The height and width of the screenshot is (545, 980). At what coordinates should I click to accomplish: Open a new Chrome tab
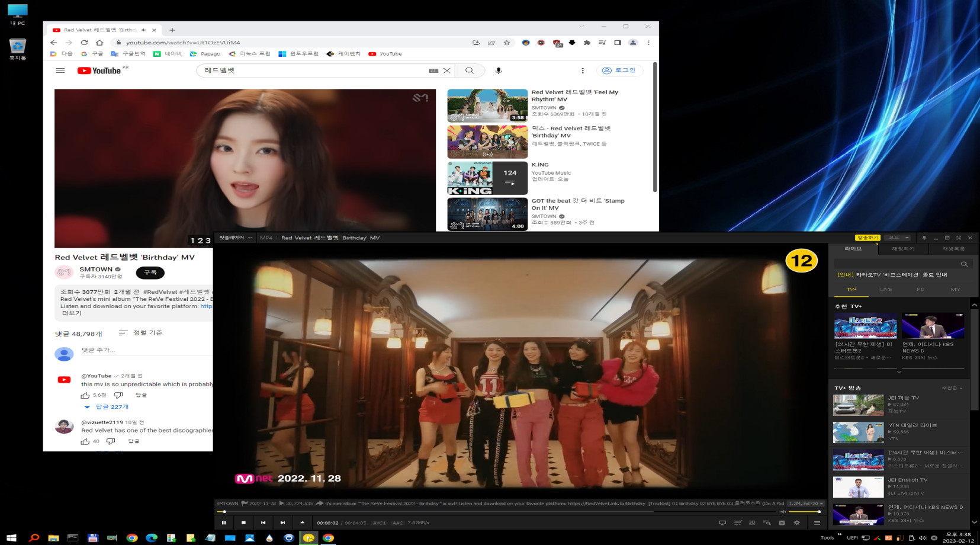coord(172,30)
